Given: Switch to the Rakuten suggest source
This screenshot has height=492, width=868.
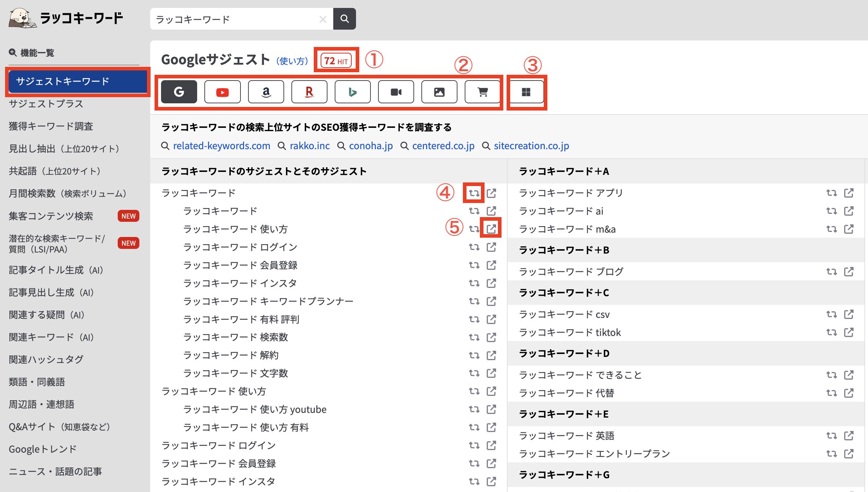Looking at the screenshot, I should [309, 92].
